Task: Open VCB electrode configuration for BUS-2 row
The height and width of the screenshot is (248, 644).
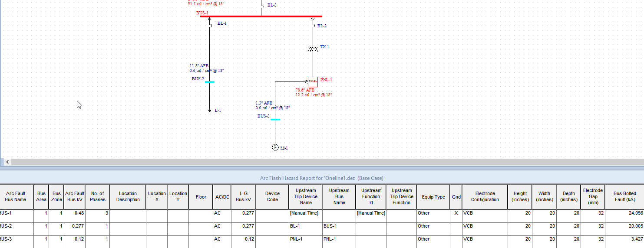Action: pyautogui.click(x=485, y=226)
